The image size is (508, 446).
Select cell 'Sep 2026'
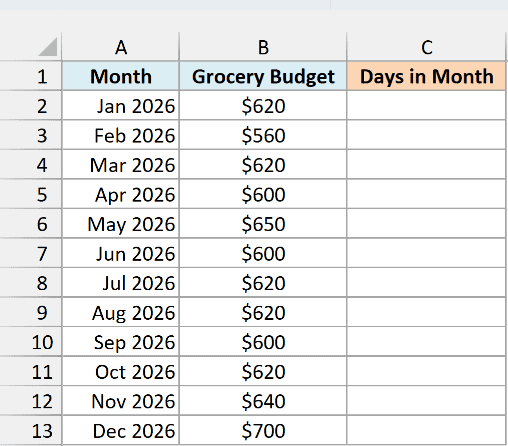tap(121, 341)
